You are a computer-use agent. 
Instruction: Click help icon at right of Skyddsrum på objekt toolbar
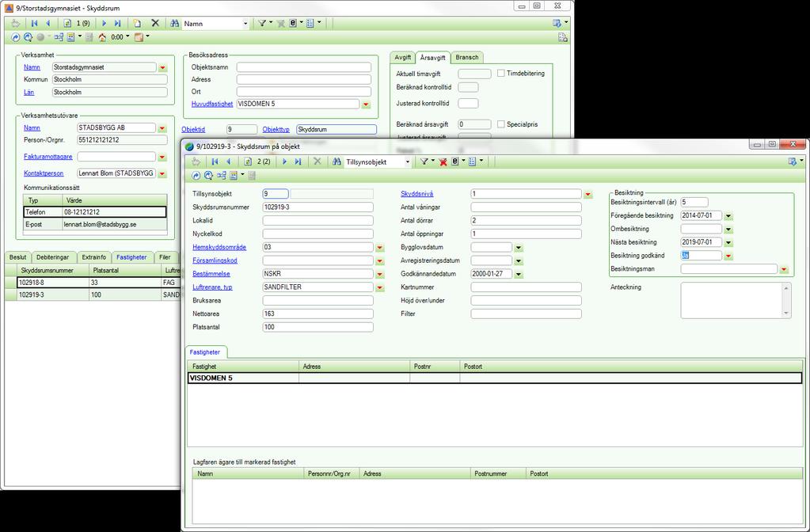click(x=793, y=161)
